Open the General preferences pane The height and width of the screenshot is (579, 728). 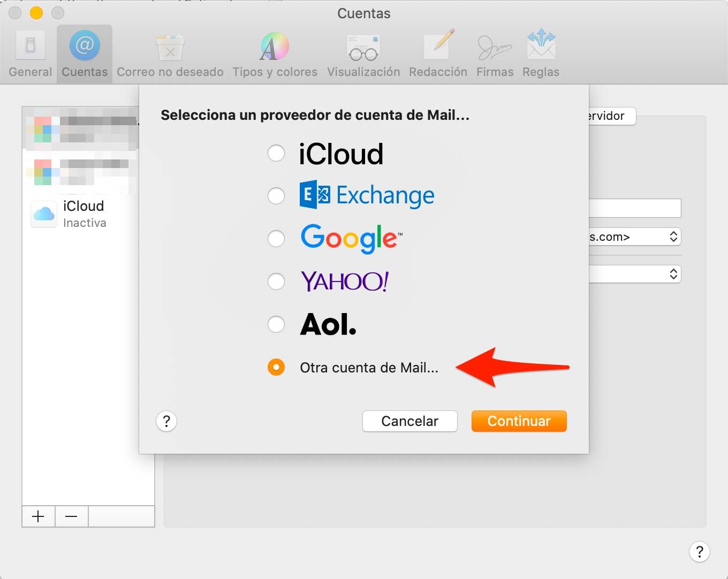tap(30, 53)
